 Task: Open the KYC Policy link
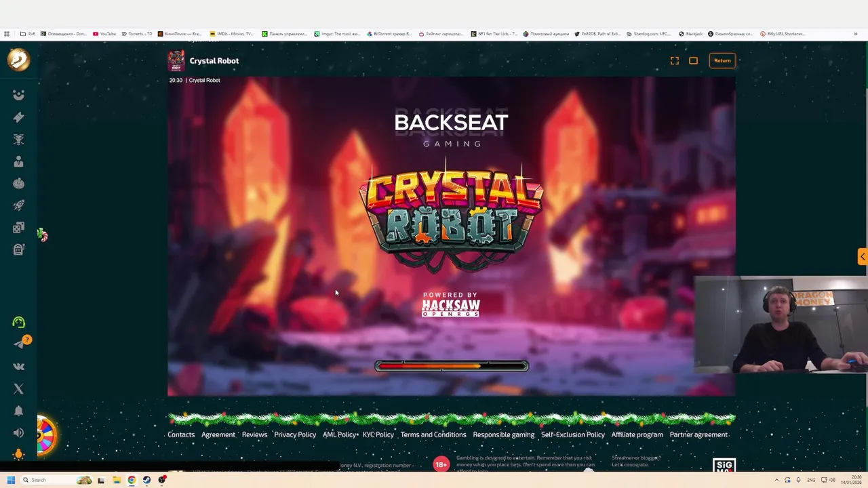click(x=378, y=434)
